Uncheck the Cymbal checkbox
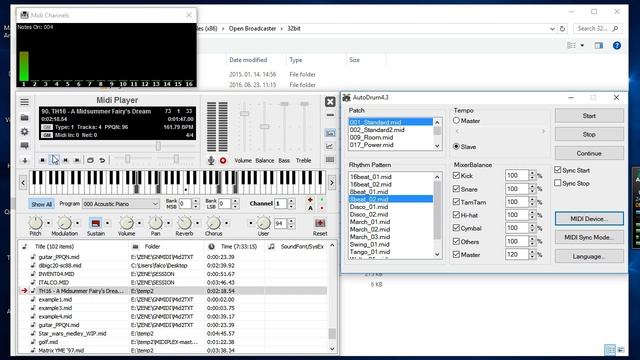 [456, 228]
